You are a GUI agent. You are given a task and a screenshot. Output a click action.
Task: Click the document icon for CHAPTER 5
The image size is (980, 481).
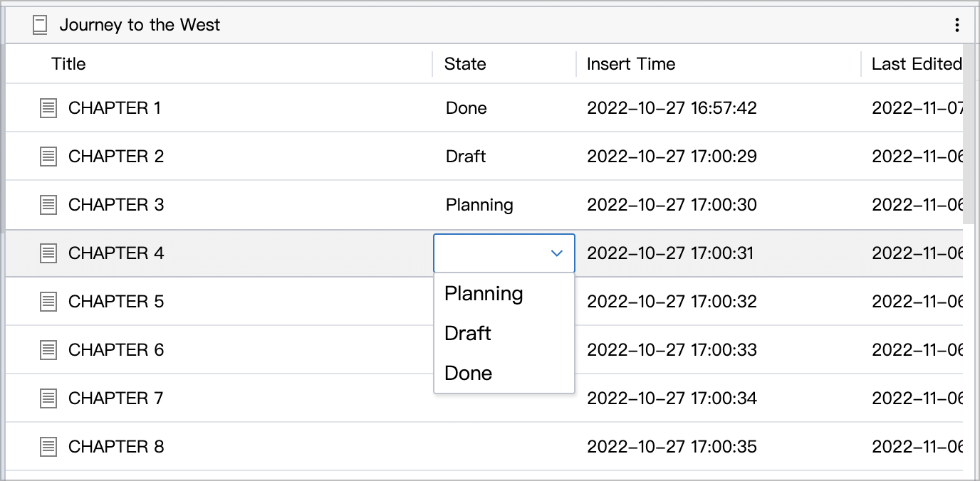point(48,302)
